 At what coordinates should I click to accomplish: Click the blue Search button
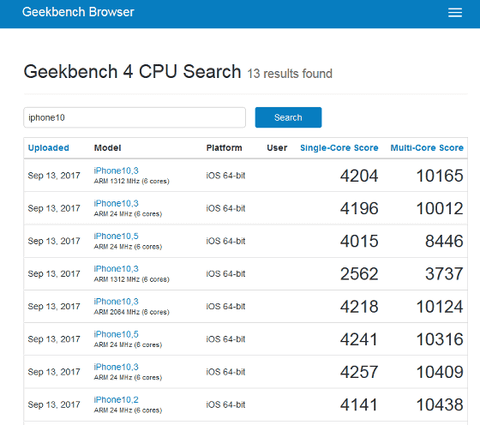pos(288,117)
